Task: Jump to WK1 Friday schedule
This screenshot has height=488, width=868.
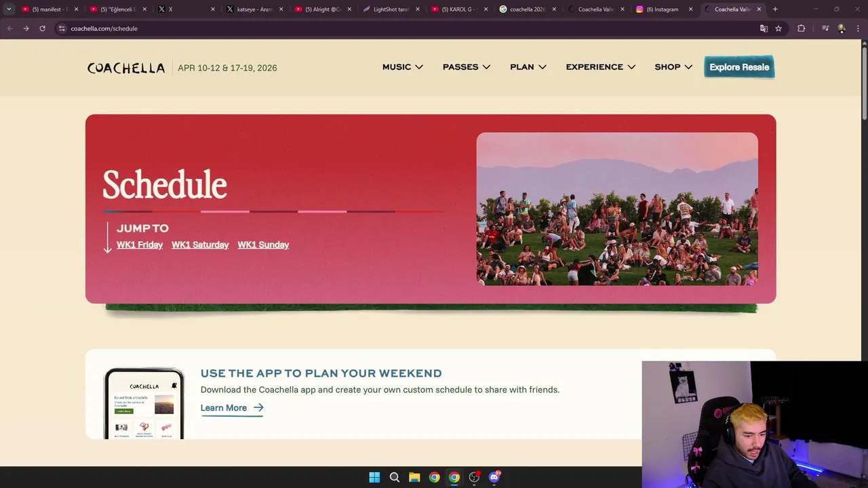Action: [140, 245]
